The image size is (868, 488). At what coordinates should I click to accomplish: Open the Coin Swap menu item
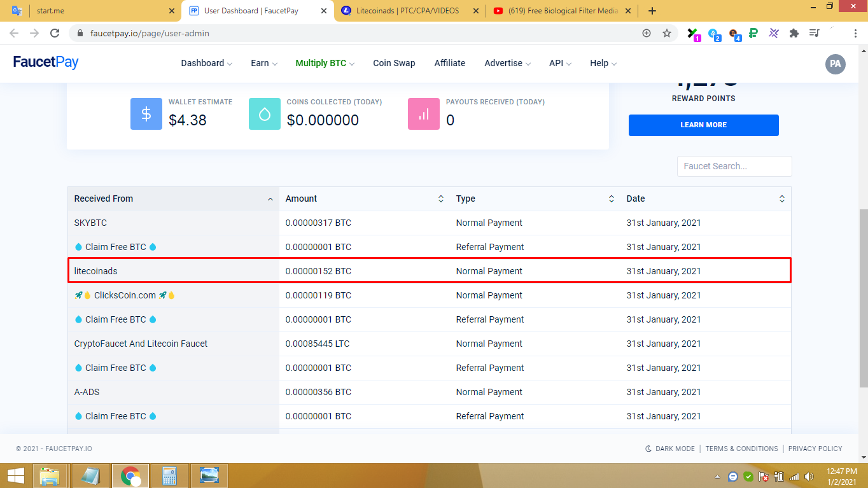click(x=394, y=63)
